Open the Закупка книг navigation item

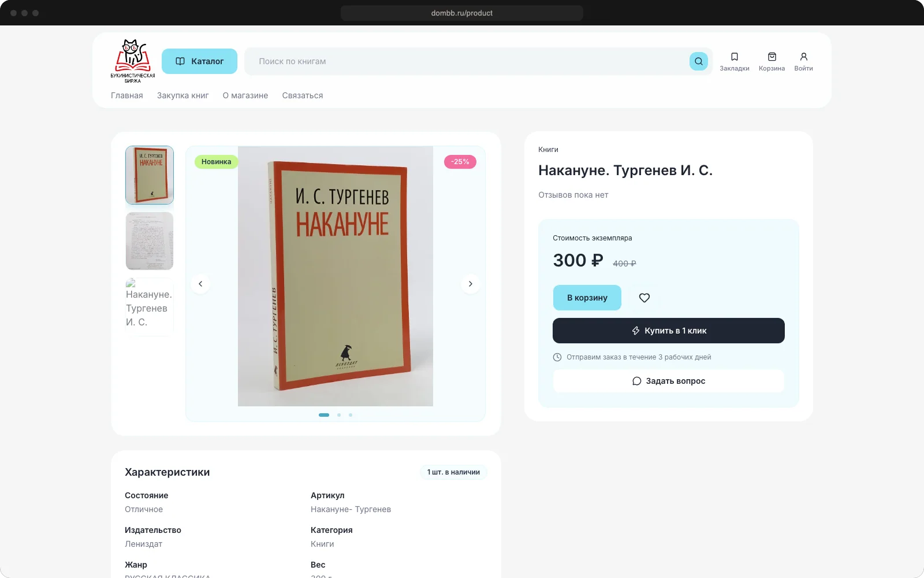183,95
